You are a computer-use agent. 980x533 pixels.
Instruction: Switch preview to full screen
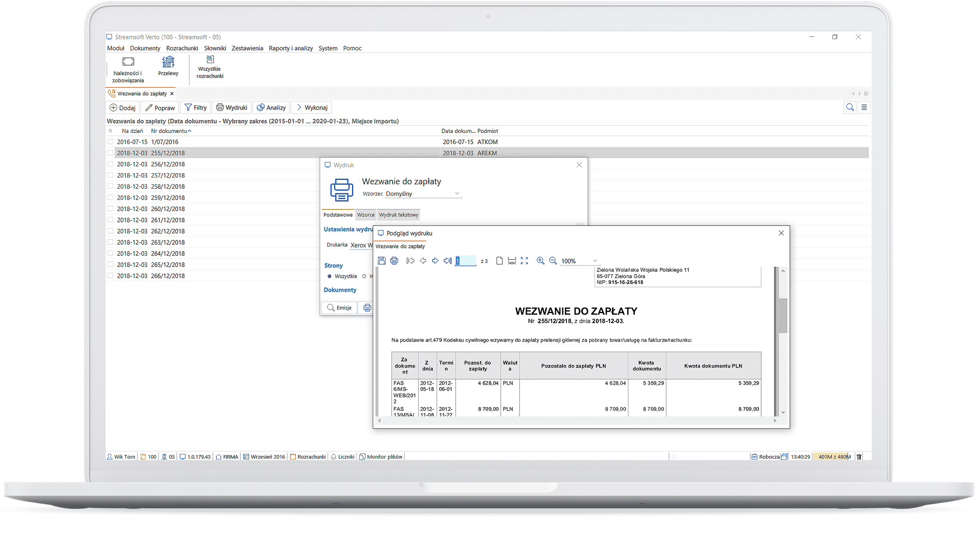(524, 261)
